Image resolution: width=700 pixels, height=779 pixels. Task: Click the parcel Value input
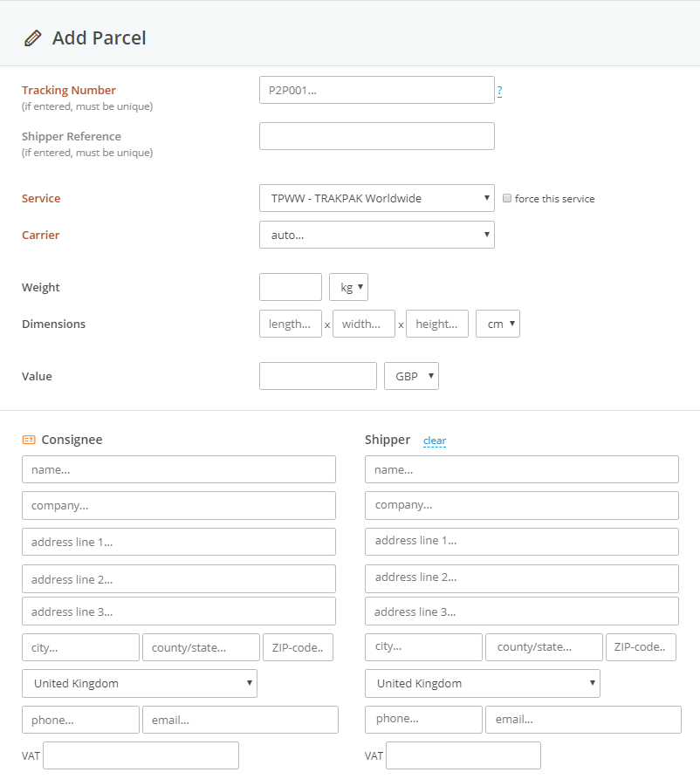[x=318, y=375]
